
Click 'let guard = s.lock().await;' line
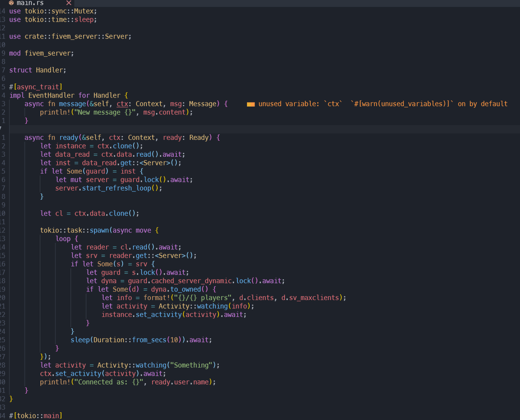137,272
